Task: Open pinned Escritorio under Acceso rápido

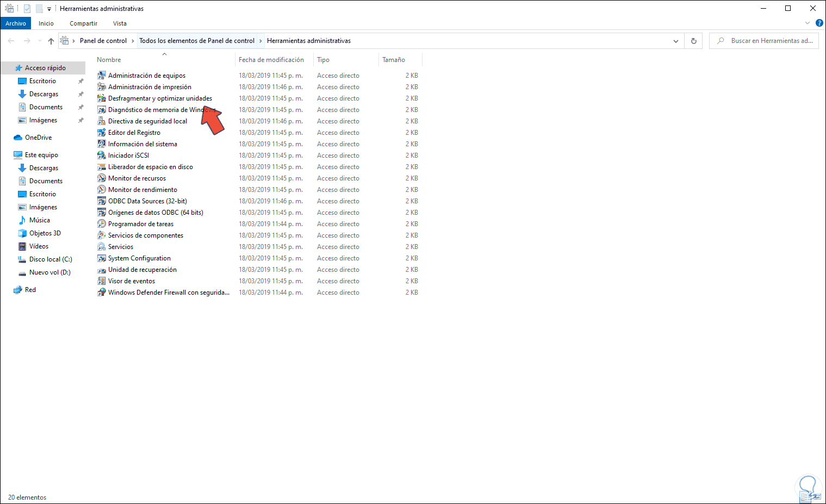Action: coord(42,81)
